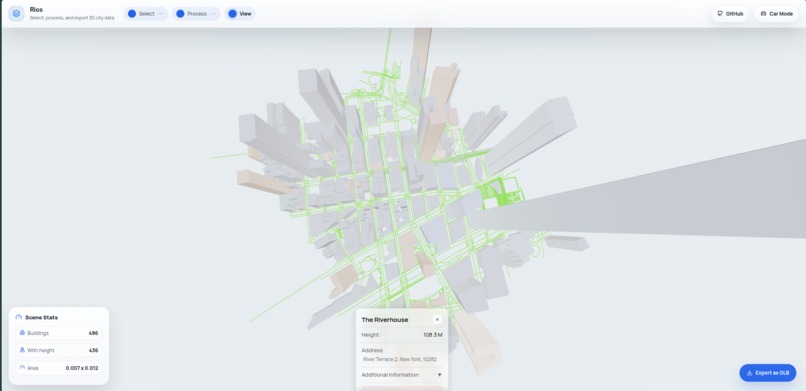This screenshot has width=806, height=391.
Task: Go to the Process step
Action: click(x=196, y=14)
